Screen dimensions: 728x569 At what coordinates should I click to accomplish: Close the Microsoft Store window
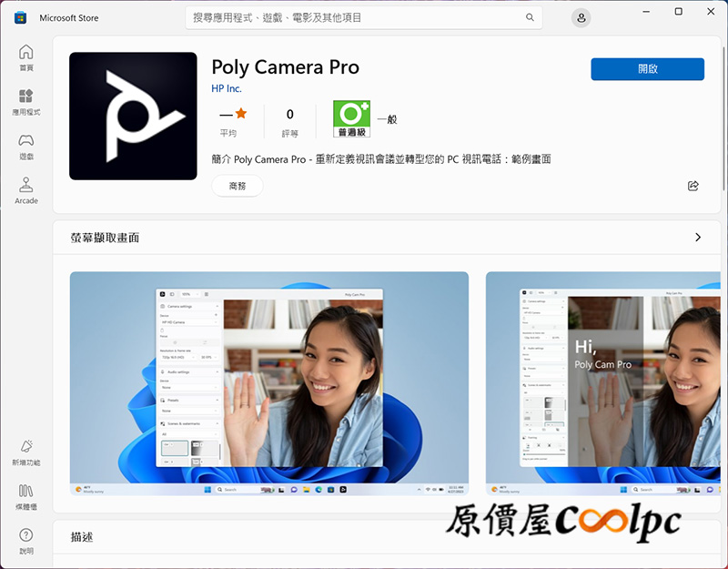(711, 12)
